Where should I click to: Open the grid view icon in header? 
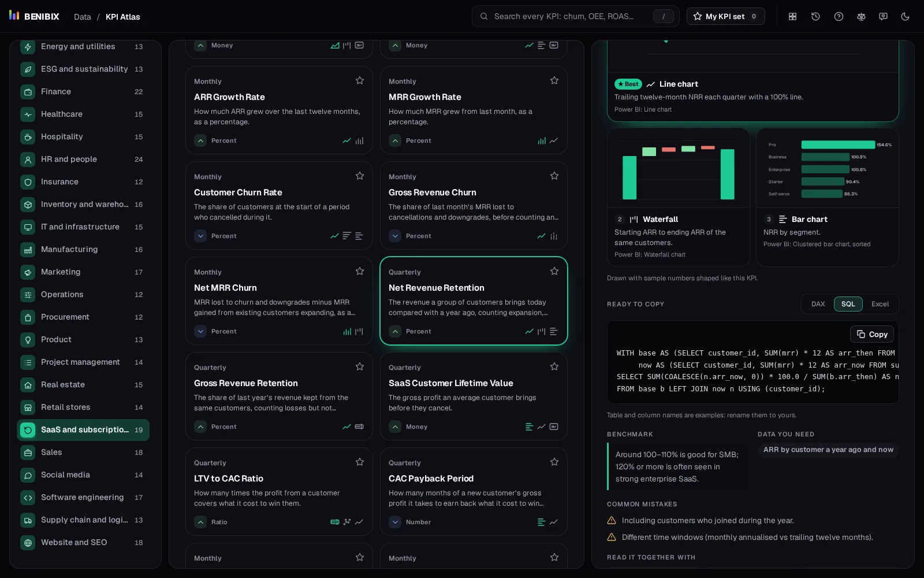coord(793,17)
